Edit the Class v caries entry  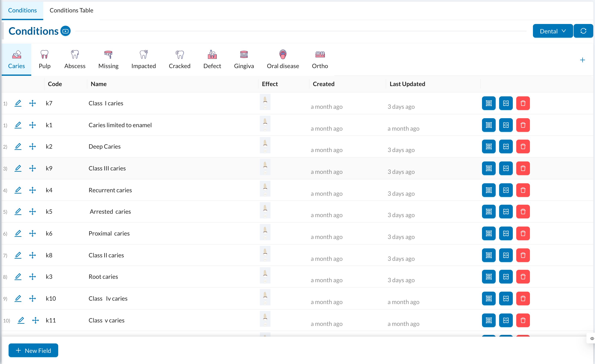21,320
